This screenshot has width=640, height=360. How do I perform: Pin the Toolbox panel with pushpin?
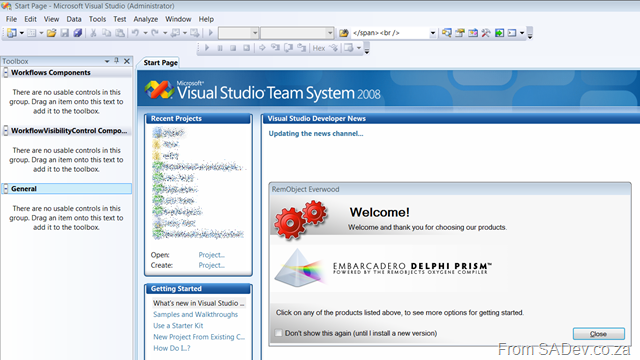pos(117,61)
